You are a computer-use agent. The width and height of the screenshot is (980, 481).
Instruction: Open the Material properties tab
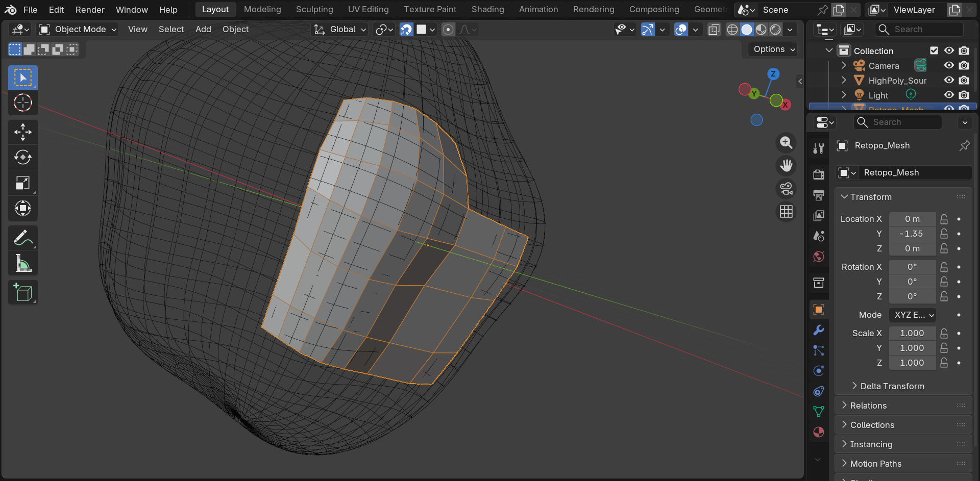(x=819, y=432)
